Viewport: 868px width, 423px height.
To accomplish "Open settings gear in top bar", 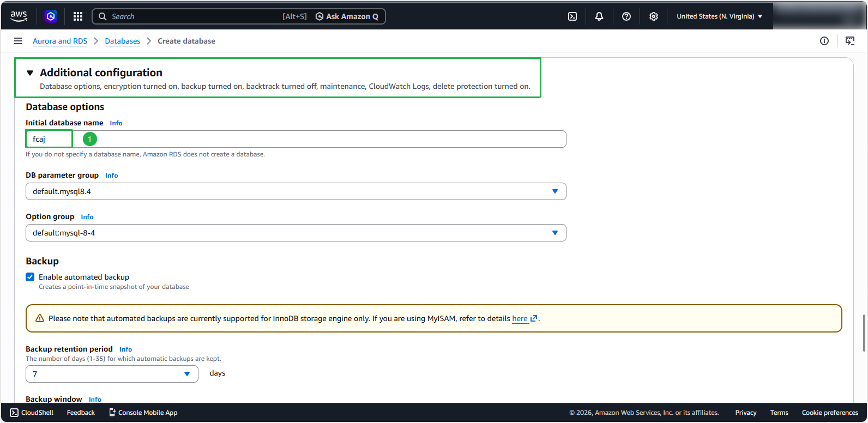I will 654,16.
